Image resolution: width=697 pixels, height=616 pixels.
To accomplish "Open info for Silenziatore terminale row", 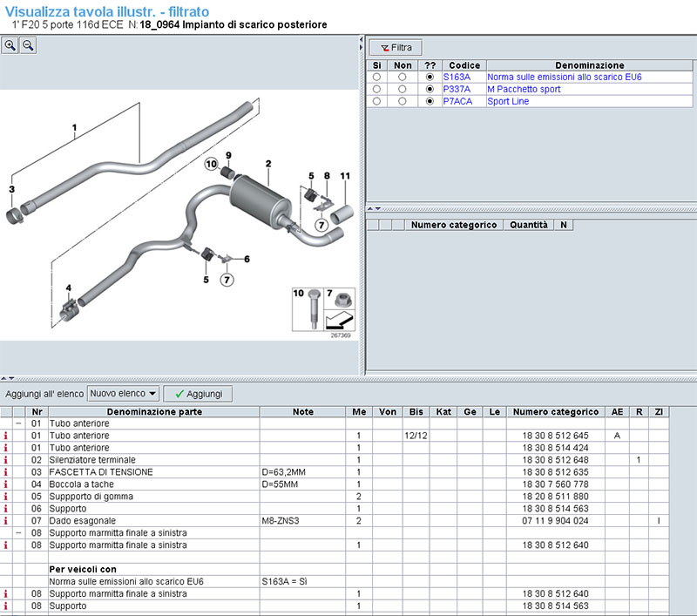I will click(7, 459).
